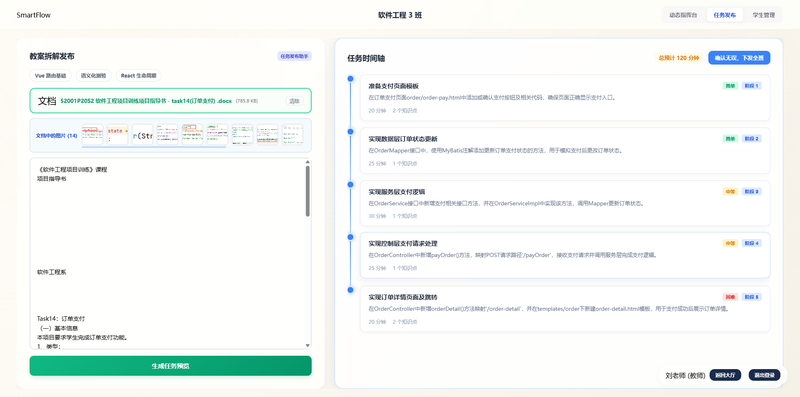Select the 实现控制层支付请求处理 task card
800x397 pixels.
(x=565, y=255)
